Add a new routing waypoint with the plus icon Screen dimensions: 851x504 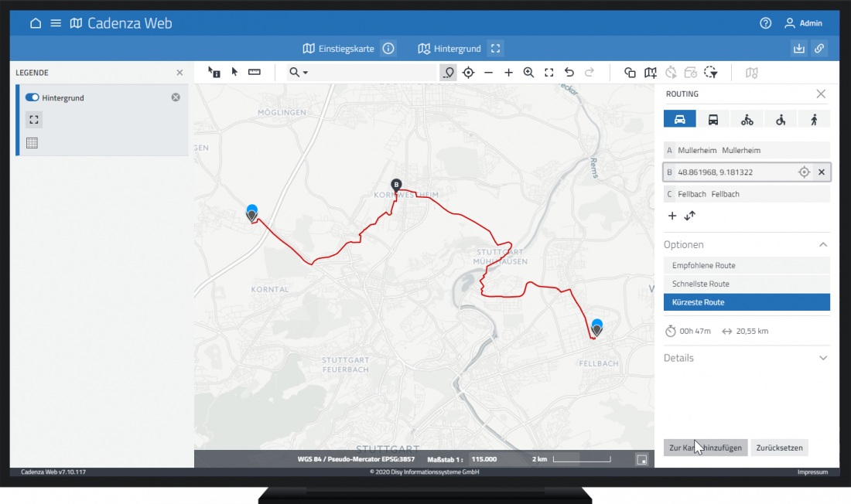click(672, 216)
